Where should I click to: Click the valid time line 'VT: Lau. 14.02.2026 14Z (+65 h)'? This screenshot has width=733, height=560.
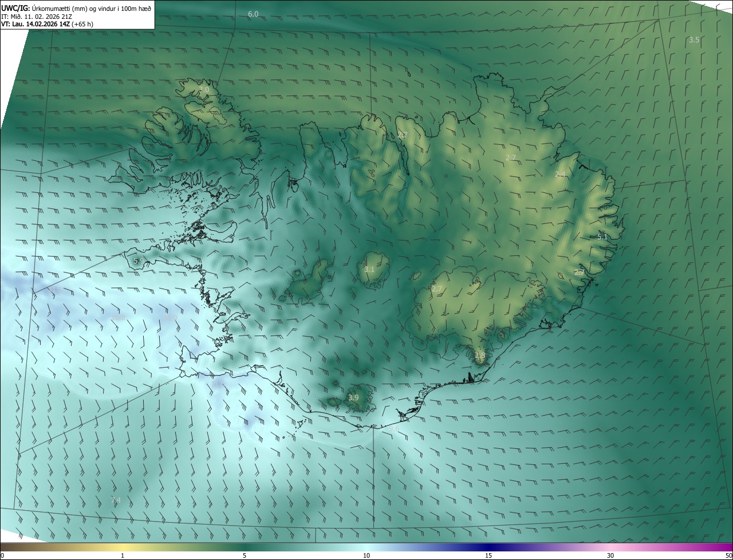[x=47, y=24]
